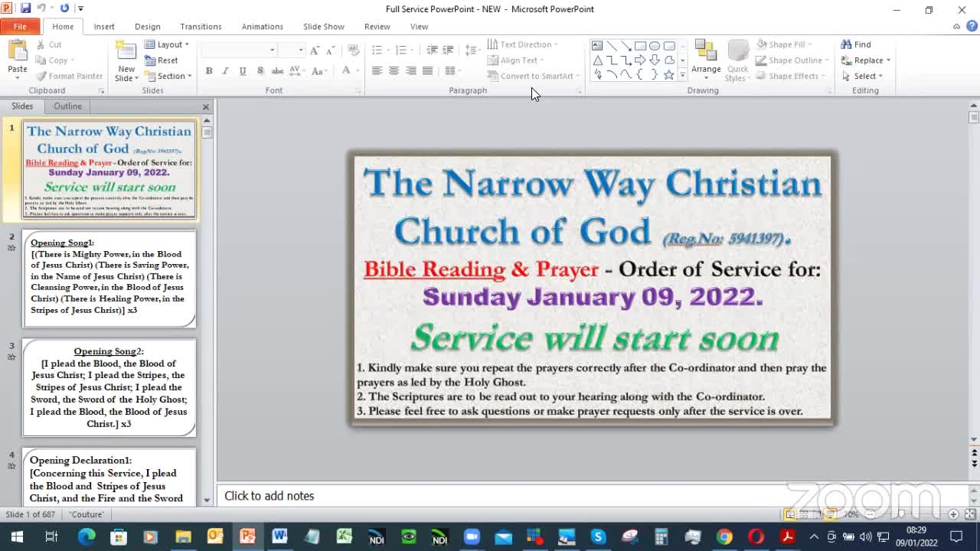Justify the text
The image size is (980, 551).
point(427,70)
